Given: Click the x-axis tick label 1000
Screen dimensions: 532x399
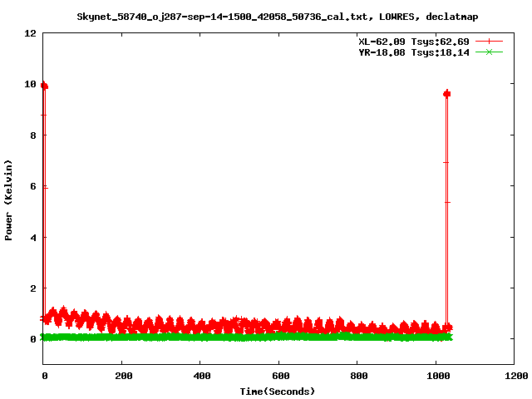Looking at the screenshot, I should click(x=438, y=376).
